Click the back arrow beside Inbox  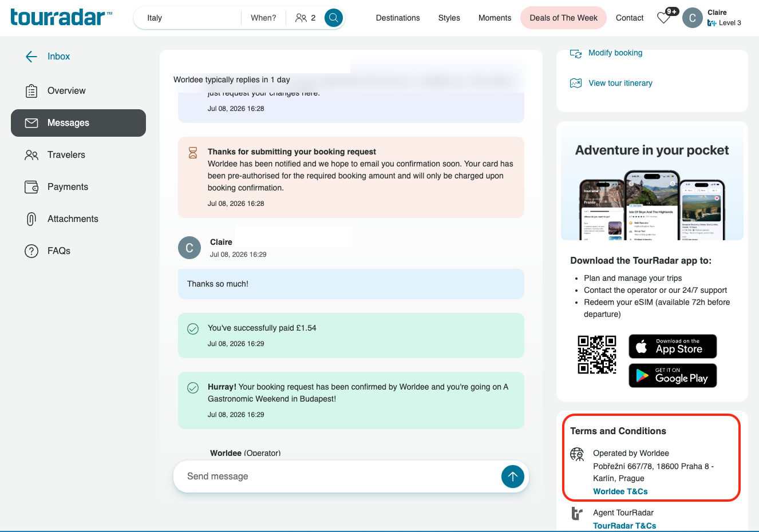(x=31, y=56)
